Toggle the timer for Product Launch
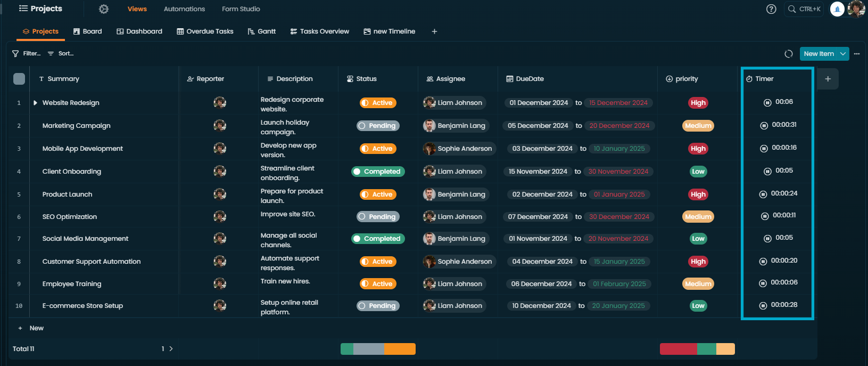This screenshot has width=868, height=366. [x=763, y=194]
